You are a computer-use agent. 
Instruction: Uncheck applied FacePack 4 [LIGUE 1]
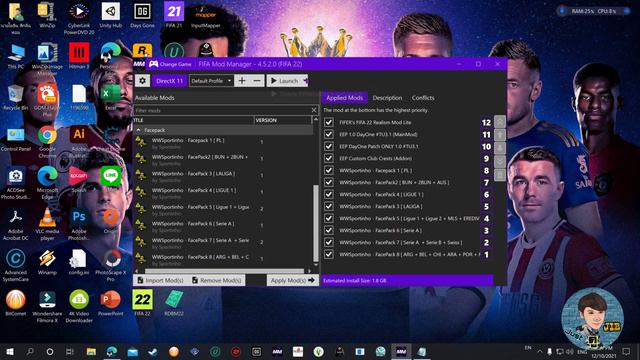tap(329, 194)
